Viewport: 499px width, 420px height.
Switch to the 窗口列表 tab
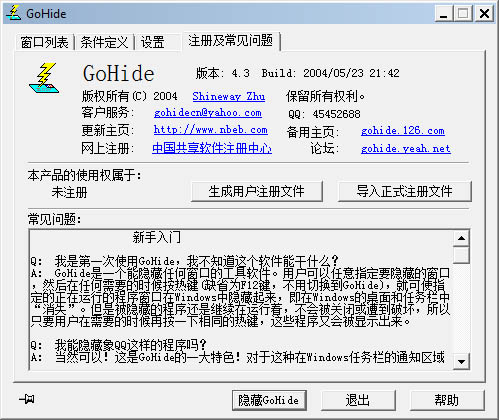click(x=45, y=42)
